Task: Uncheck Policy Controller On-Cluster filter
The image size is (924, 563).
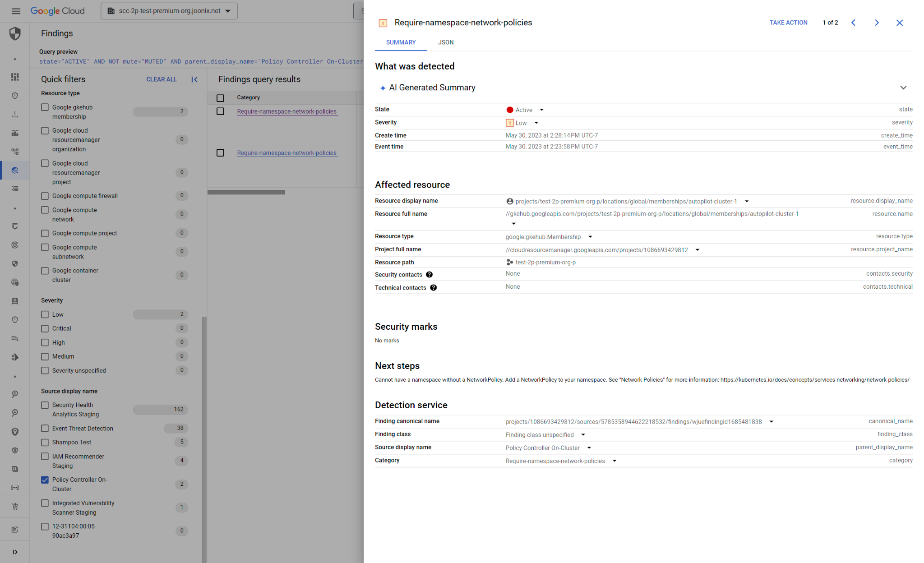Action: [x=45, y=480]
